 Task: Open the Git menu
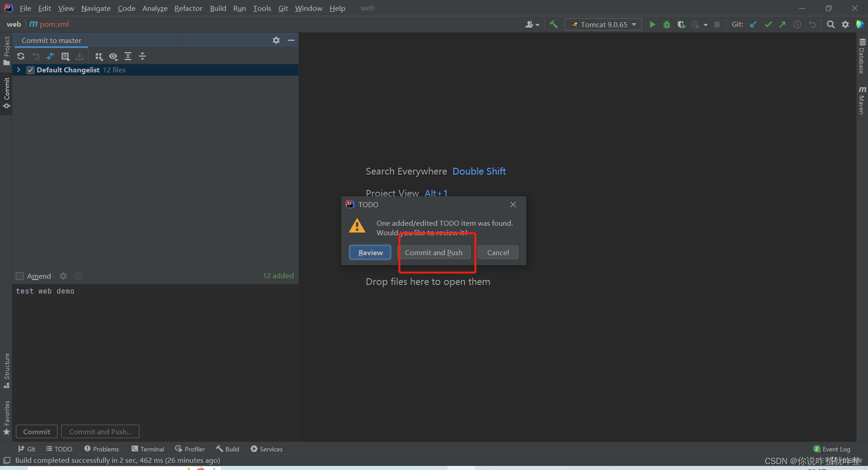pos(283,8)
